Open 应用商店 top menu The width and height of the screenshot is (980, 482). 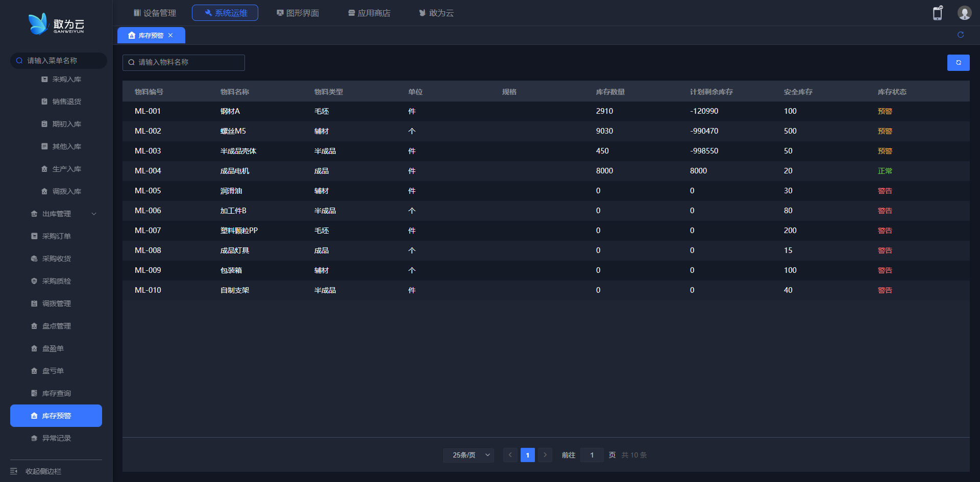[369, 13]
